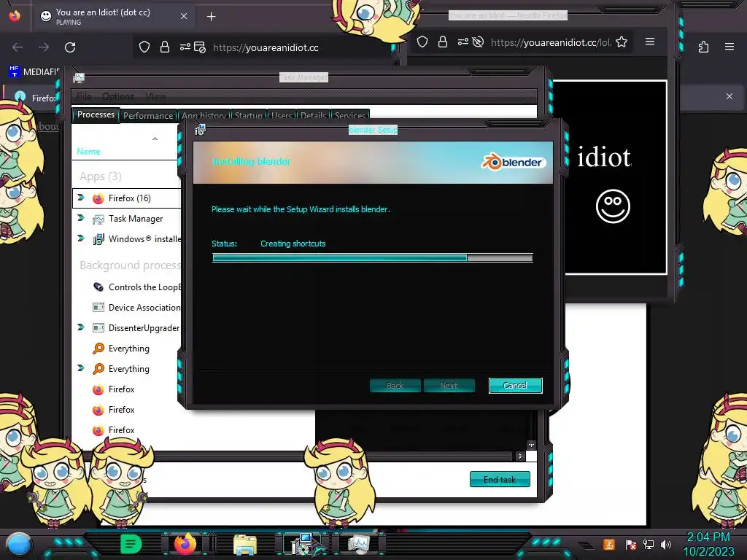
Task: Click the End task button
Action: (x=500, y=479)
